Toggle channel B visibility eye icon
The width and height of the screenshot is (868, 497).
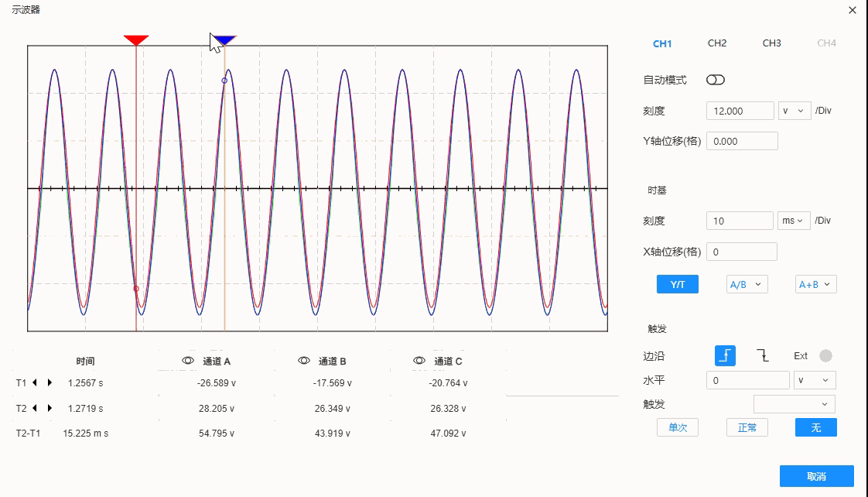(304, 361)
